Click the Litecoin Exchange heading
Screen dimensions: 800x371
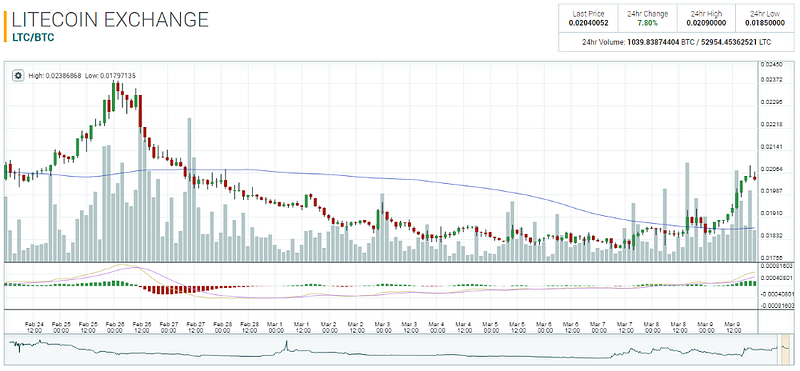[110, 19]
